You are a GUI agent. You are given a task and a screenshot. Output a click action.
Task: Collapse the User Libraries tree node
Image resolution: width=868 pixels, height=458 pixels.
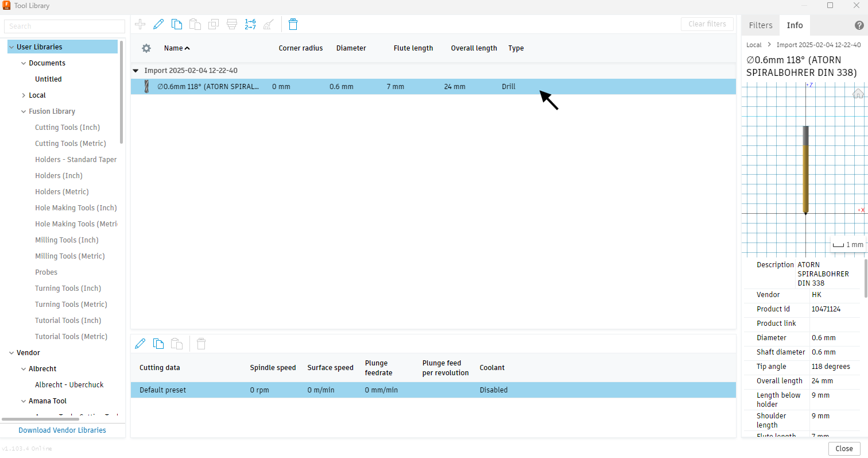[x=11, y=47]
